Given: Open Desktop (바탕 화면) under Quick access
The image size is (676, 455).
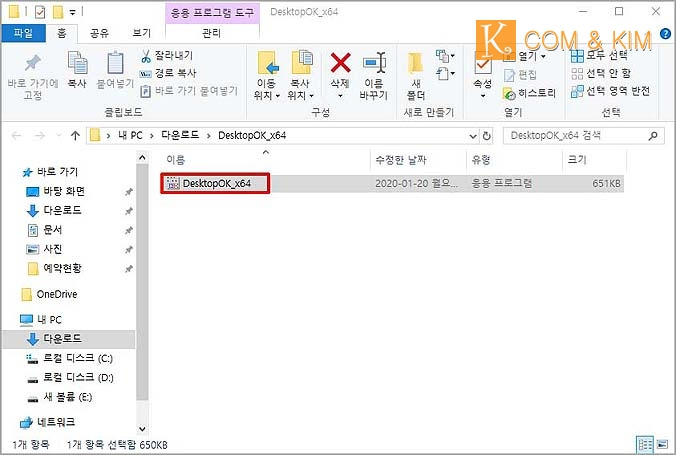Looking at the screenshot, I should click(x=56, y=191).
